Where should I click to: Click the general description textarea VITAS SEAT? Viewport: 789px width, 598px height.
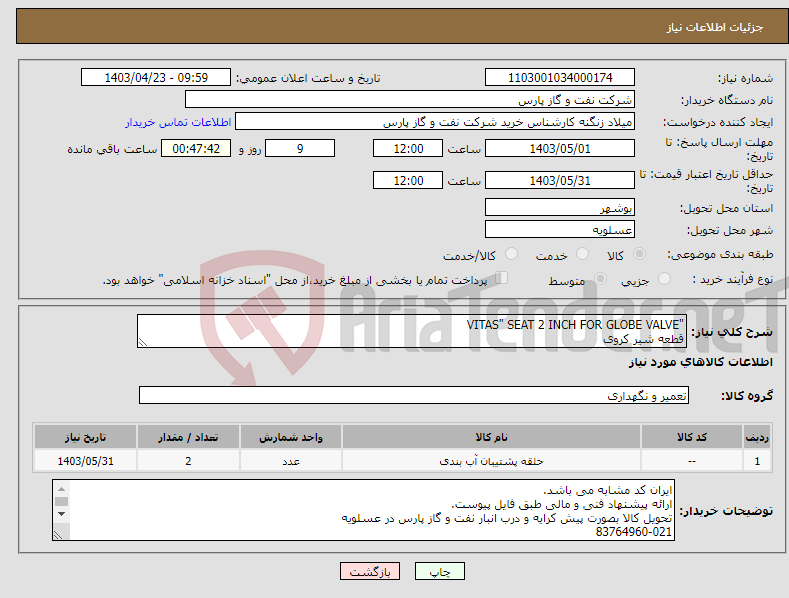pos(412,331)
